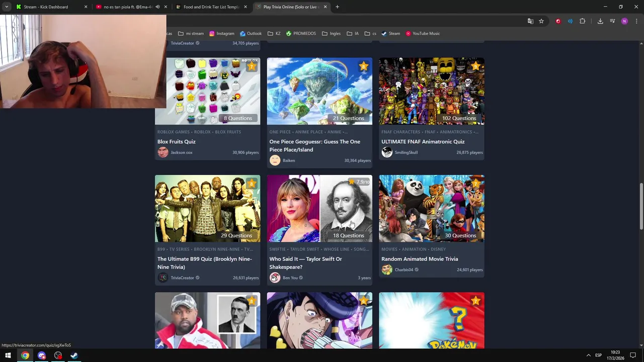The image size is (644, 362).
Task: Open The Ultimate B99 Quiz title link
Action: (x=204, y=263)
